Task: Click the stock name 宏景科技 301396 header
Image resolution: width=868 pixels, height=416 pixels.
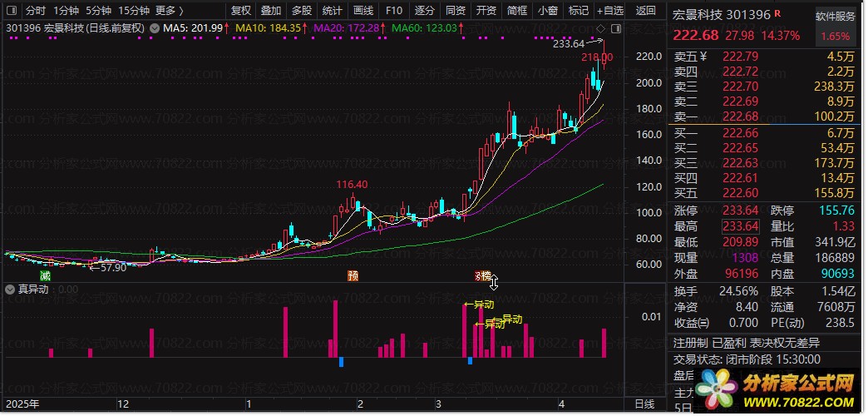Action: (722, 14)
